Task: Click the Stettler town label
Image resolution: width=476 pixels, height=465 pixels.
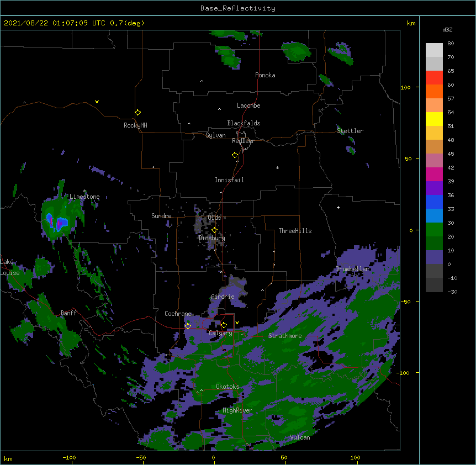Action: [350, 131]
